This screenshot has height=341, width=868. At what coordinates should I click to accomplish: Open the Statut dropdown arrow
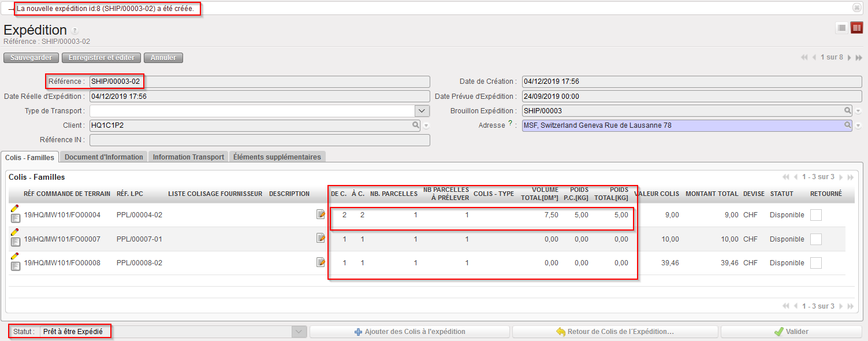(x=299, y=332)
